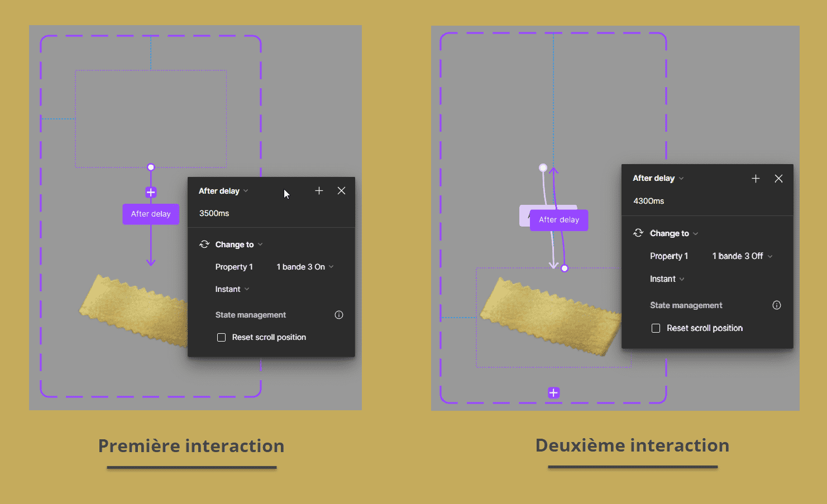
Task: Click the 3500ms delay field
Action: [214, 213]
